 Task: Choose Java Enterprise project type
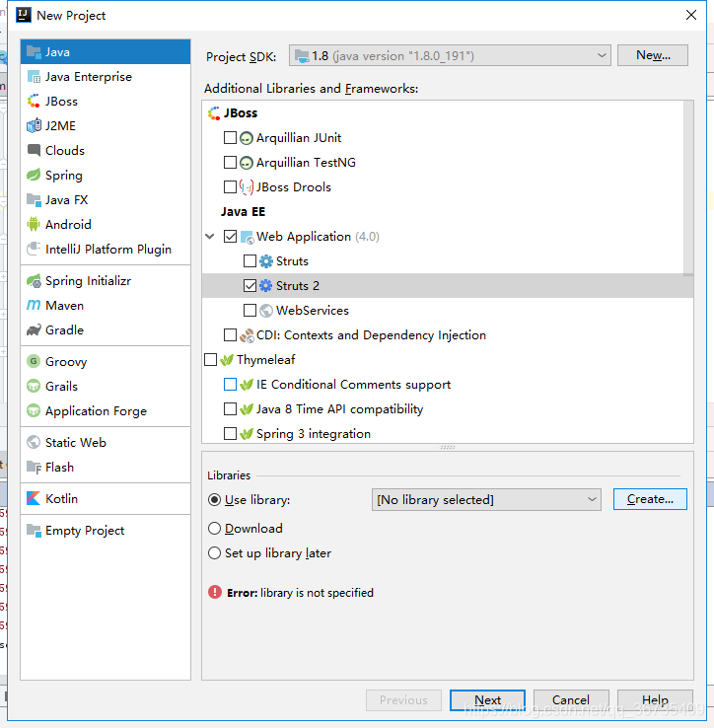106,77
